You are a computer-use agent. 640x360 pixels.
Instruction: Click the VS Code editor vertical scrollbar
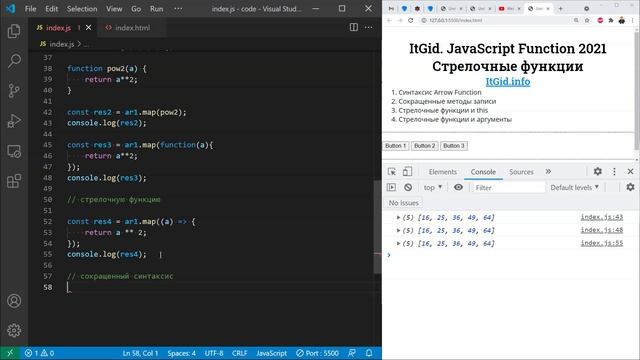pos(377,227)
